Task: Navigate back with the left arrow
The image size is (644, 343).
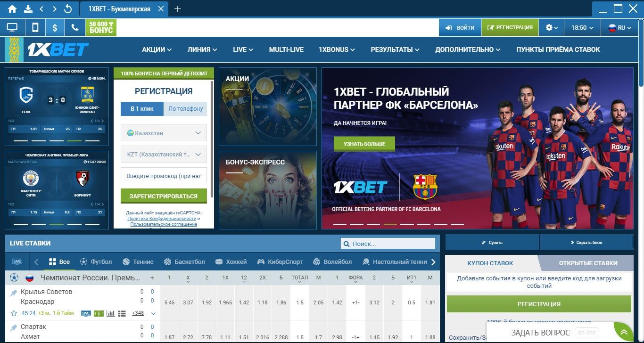Action: (x=41, y=9)
